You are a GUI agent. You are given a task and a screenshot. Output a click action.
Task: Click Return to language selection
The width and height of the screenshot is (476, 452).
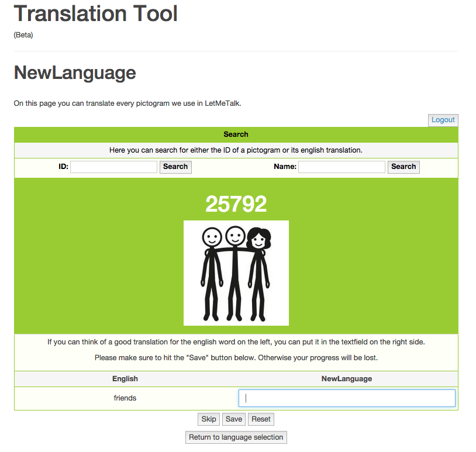[x=236, y=437]
